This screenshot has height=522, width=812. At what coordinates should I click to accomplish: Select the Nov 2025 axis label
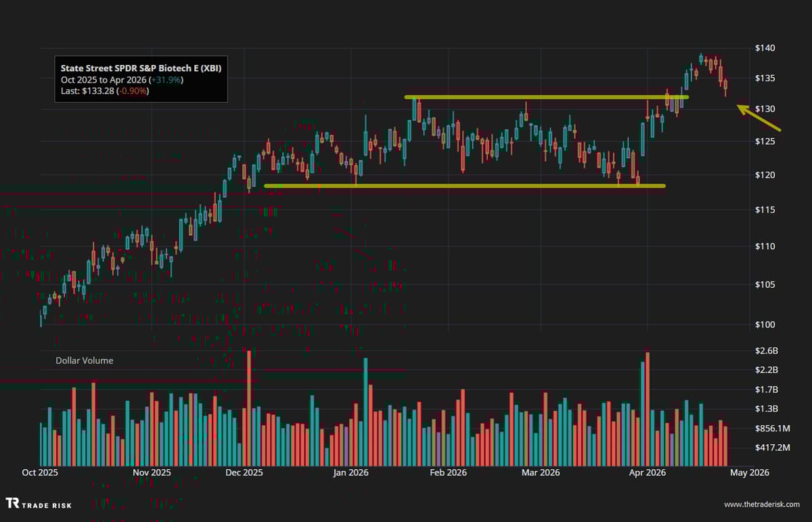pos(153,473)
